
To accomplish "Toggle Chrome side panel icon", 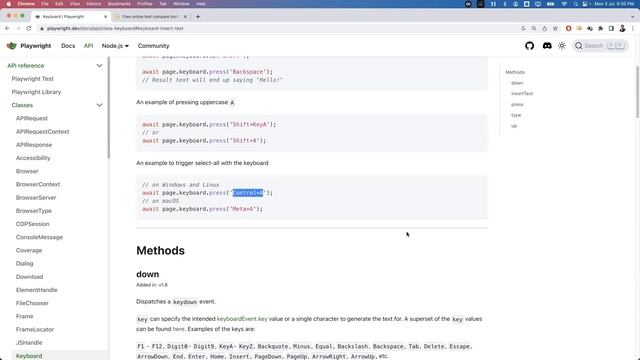I will coord(611,29).
